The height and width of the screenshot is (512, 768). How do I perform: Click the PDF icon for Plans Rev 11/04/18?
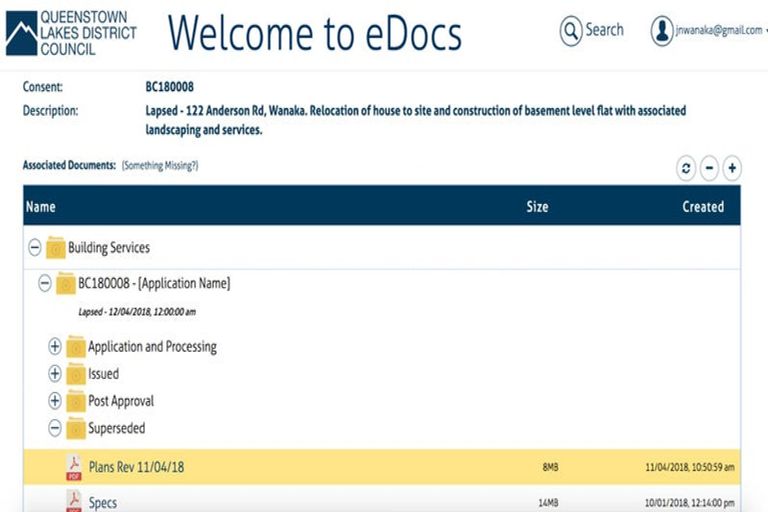coord(74,467)
